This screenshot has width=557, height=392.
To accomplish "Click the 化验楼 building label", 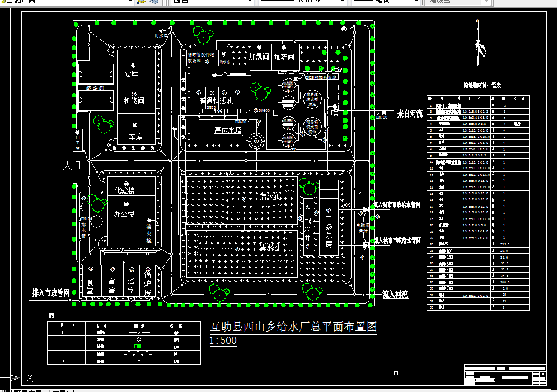I will point(125,190).
